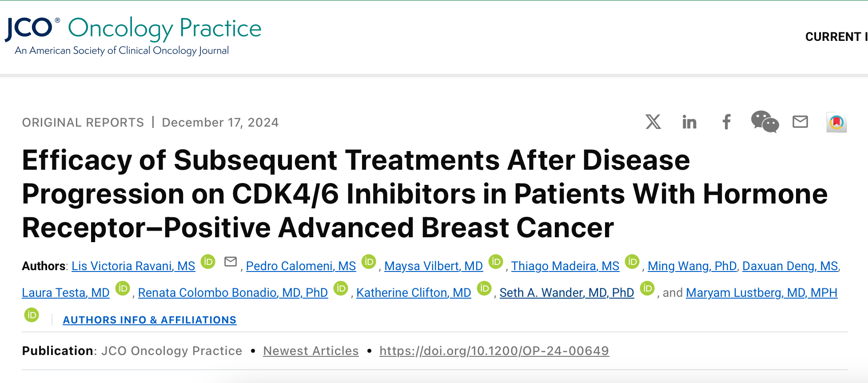Share article by email envelope icon
Screen dimensions: 868x383
click(800, 121)
